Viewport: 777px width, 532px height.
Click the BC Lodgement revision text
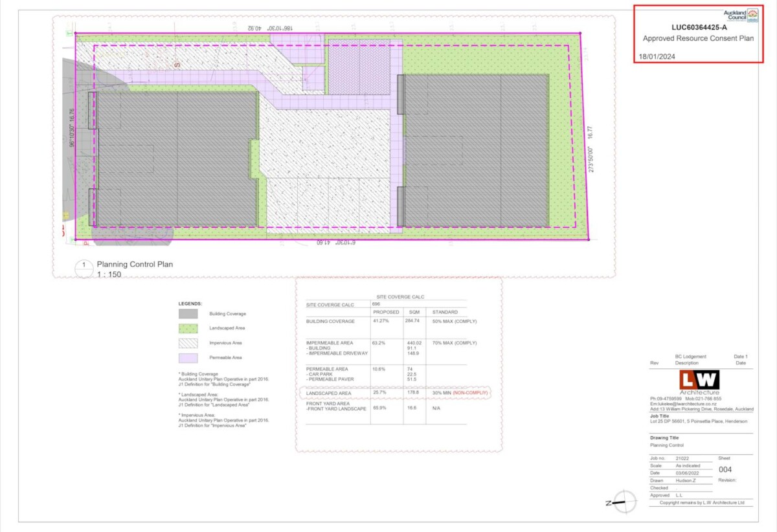pos(690,357)
